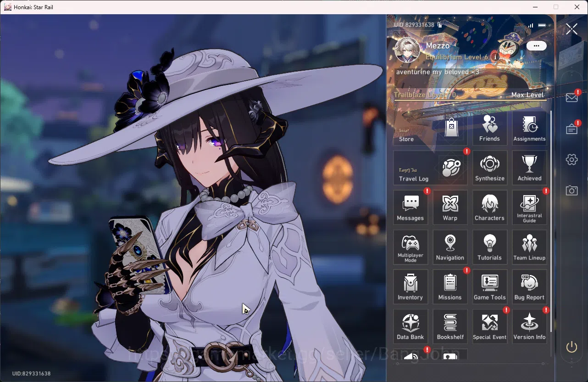Copy the UID with the copy icon
Viewport: 588px width, 382px height.
point(439,25)
